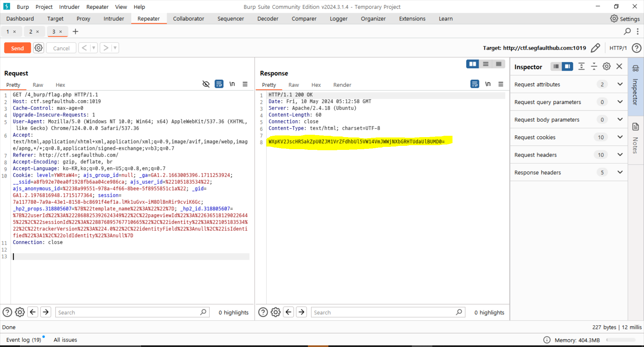Screen dimensions: 644x347
Task: Open the help icon next to HTTP/1
Action: point(636,48)
